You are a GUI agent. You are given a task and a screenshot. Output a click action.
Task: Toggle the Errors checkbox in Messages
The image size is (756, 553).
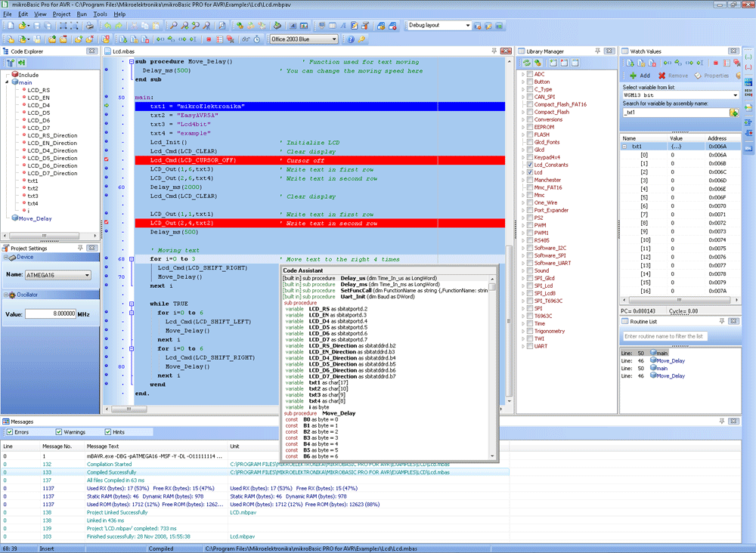[9, 432]
